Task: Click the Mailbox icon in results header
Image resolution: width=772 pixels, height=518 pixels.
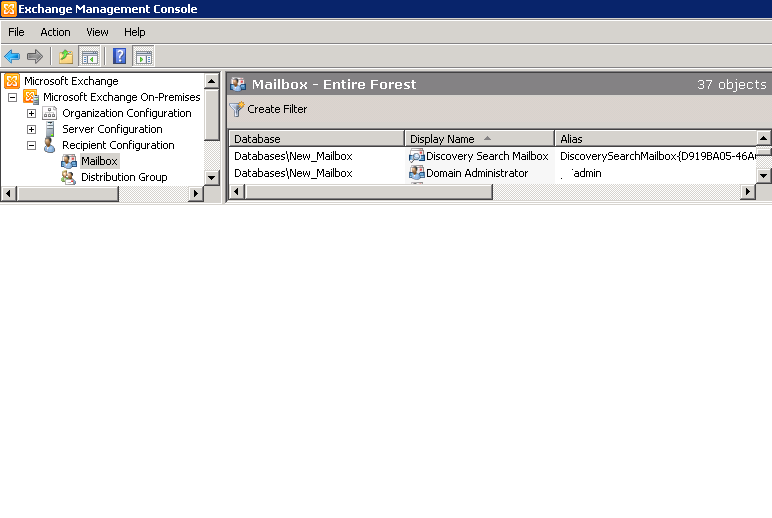Action: [x=238, y=84]
